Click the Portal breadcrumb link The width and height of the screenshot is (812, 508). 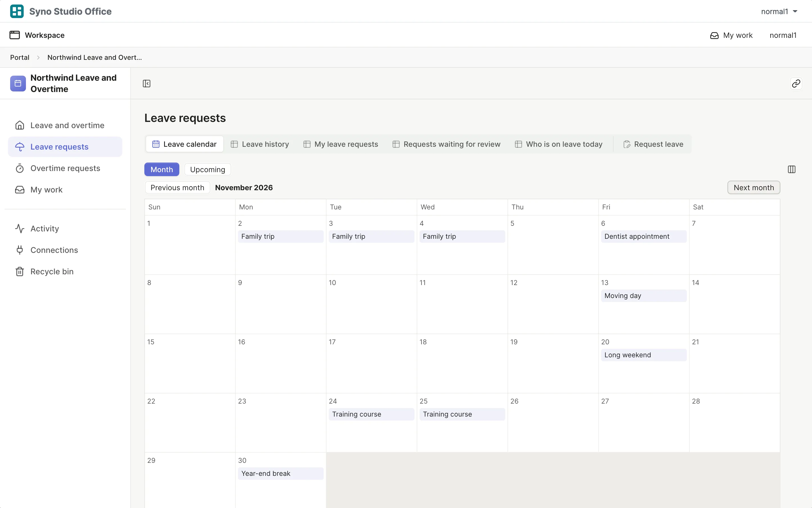pos(20,58)
